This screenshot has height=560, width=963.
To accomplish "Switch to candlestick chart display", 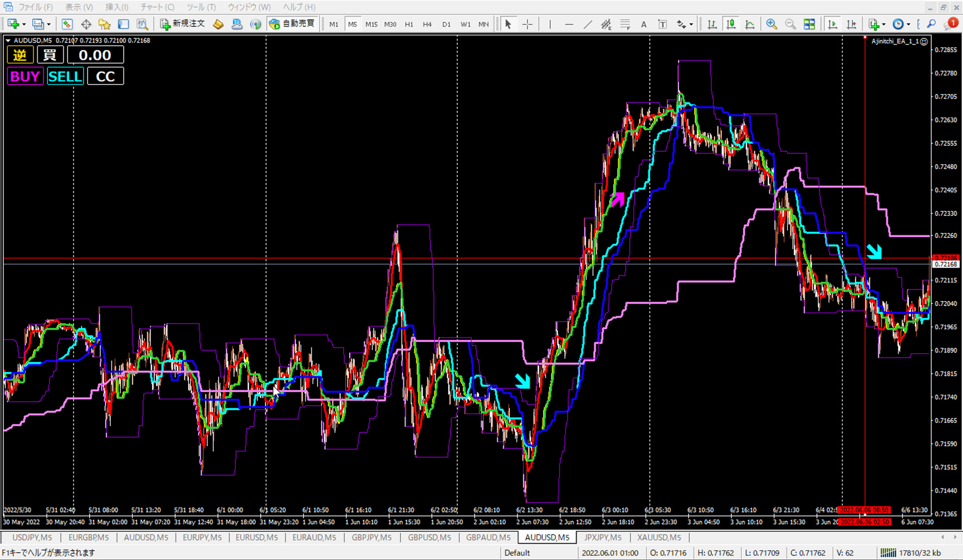I will (731, 24).
